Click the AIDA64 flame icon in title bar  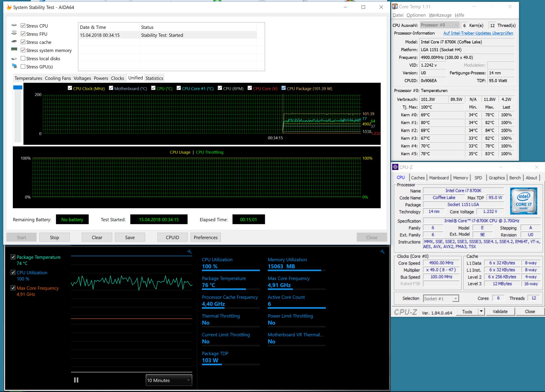[9, 7]
